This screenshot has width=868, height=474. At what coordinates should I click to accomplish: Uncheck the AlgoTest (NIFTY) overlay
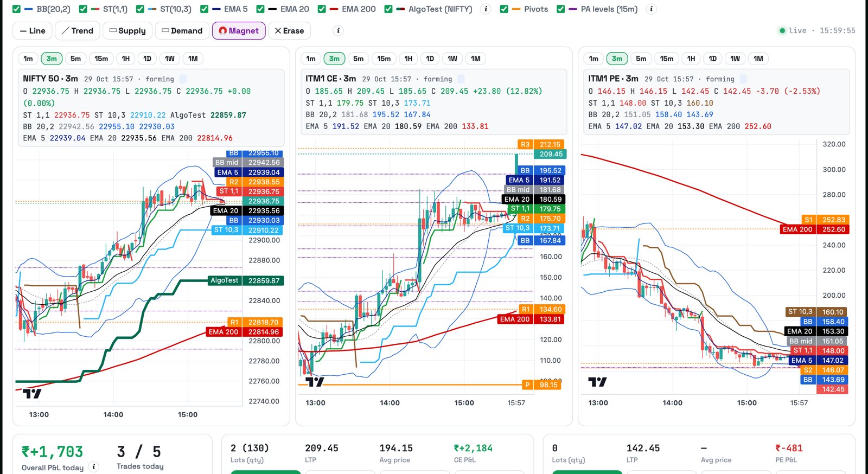[x=388, y=9]
